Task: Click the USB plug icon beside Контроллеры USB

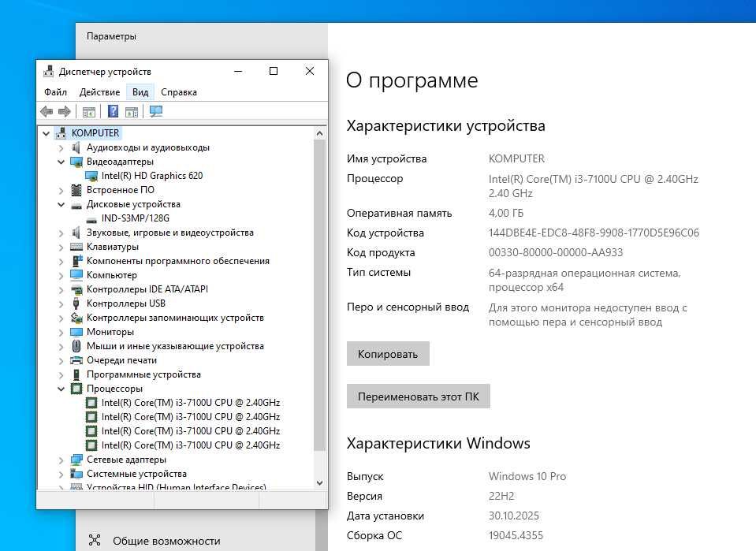Action: click(x=76, y=303)
